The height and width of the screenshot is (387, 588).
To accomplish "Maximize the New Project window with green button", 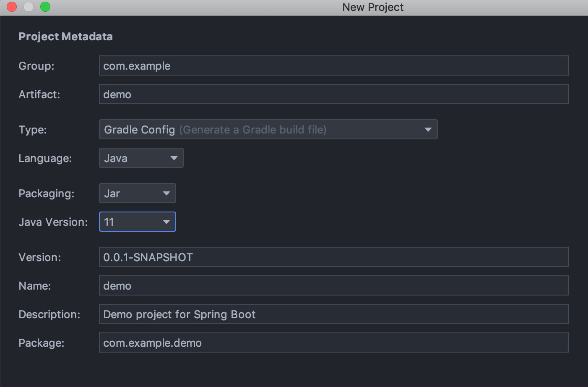I will click(x=45, y=7).
